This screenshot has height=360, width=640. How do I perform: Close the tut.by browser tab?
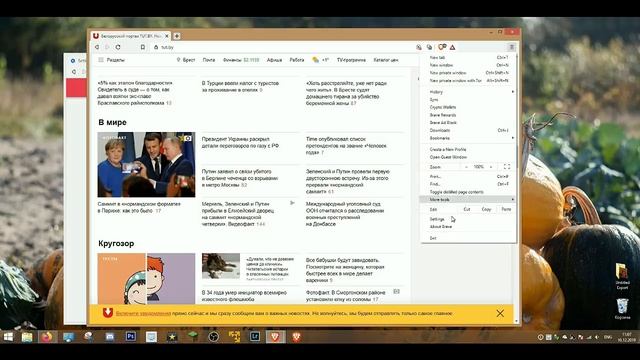point(167,36)
